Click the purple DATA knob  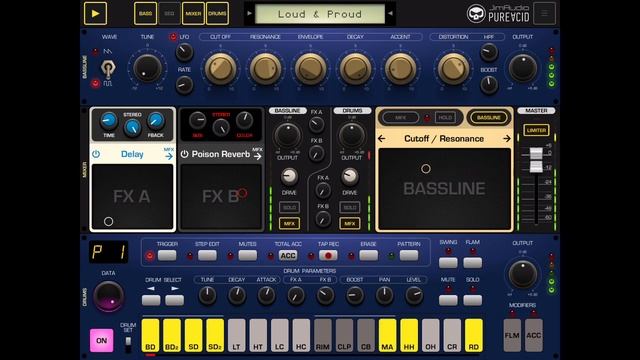(x=109, y=296)
